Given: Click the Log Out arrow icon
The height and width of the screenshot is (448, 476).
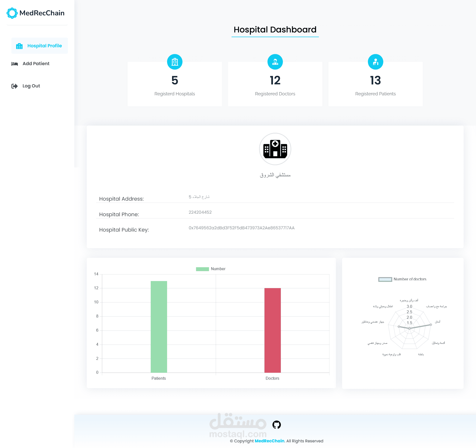Looking at the screenshot, I should 15,86.
